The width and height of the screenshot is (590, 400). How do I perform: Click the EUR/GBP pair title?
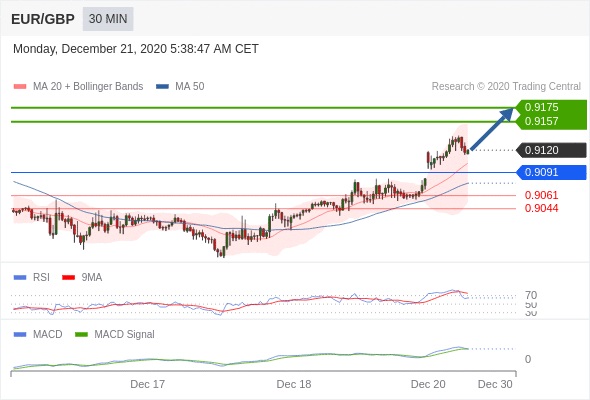(43, 19)
